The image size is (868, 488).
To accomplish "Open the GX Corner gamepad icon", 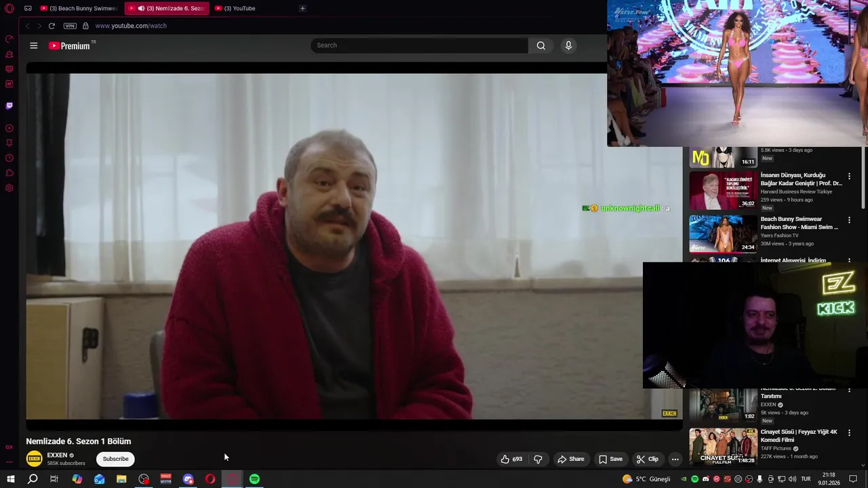I will [28, 9].
